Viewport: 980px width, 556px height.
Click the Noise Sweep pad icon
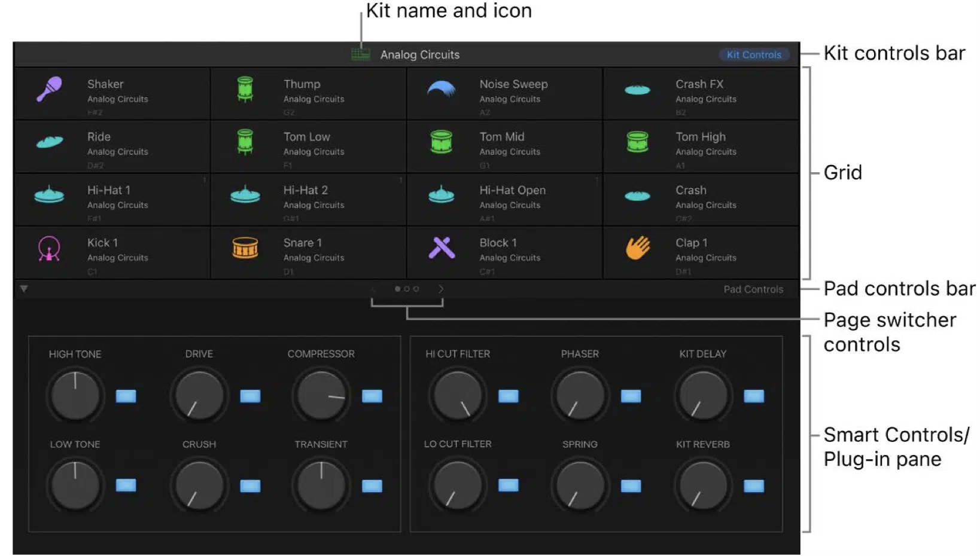click(442, 88)
